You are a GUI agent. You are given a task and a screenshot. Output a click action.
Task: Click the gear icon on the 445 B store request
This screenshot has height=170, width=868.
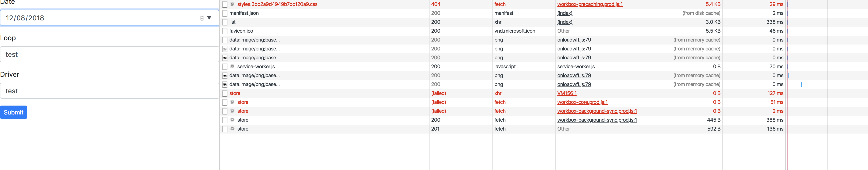tap(232, 120)
